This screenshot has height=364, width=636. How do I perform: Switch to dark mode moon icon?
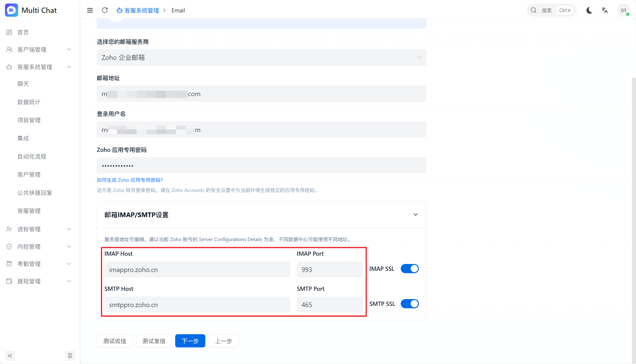tap(589, 10)
